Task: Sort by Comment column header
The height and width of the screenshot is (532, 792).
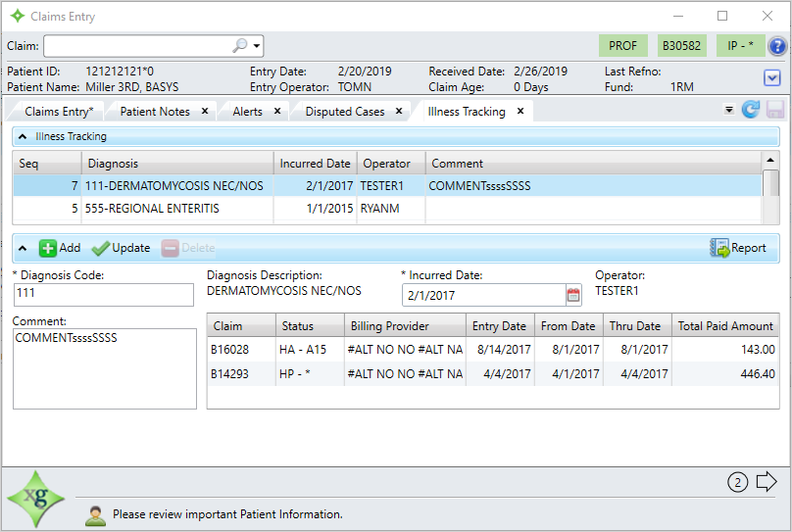Action: pyautogui.click(x=593, y=164)
